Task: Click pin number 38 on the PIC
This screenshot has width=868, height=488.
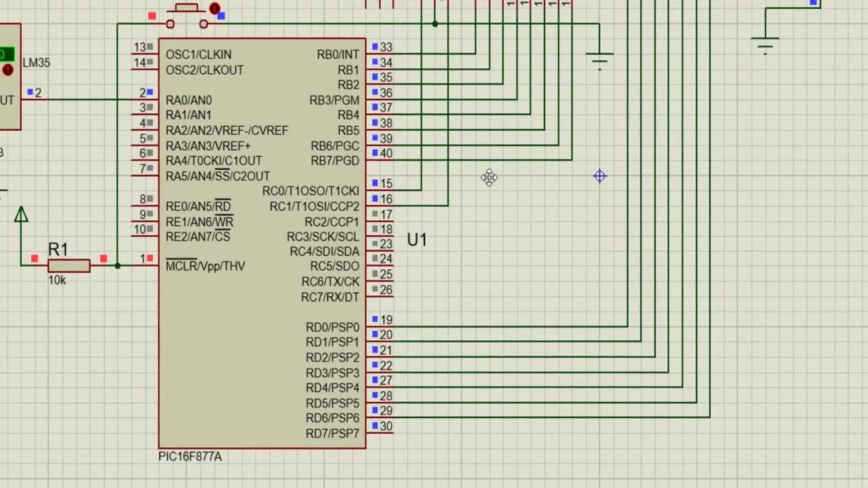Action: pos(386,123)
